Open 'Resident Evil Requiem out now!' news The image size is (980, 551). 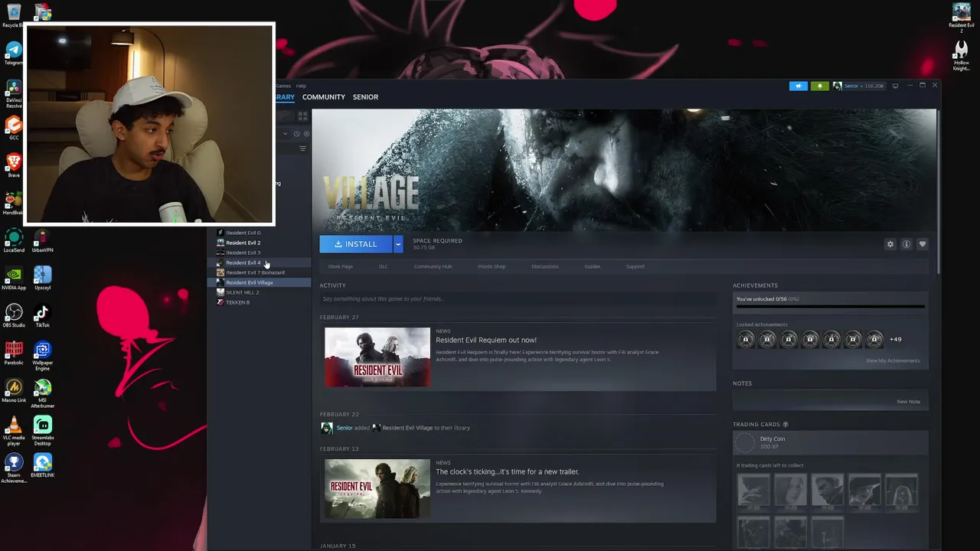[486, 340]
